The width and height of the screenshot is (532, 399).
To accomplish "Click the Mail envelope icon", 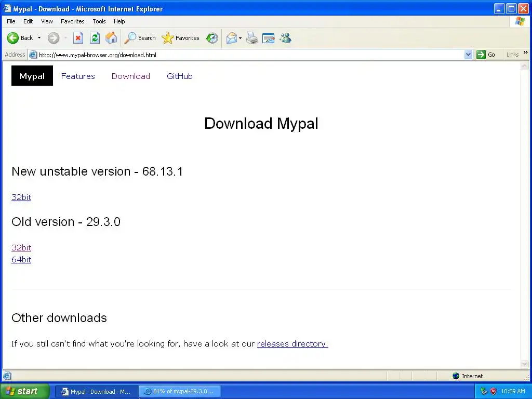I will (x=232, y=38).
